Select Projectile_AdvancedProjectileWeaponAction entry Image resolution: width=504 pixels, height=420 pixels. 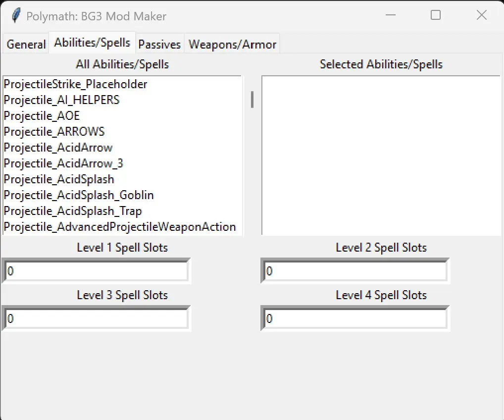pyautogui.click(x=122, y=227)
